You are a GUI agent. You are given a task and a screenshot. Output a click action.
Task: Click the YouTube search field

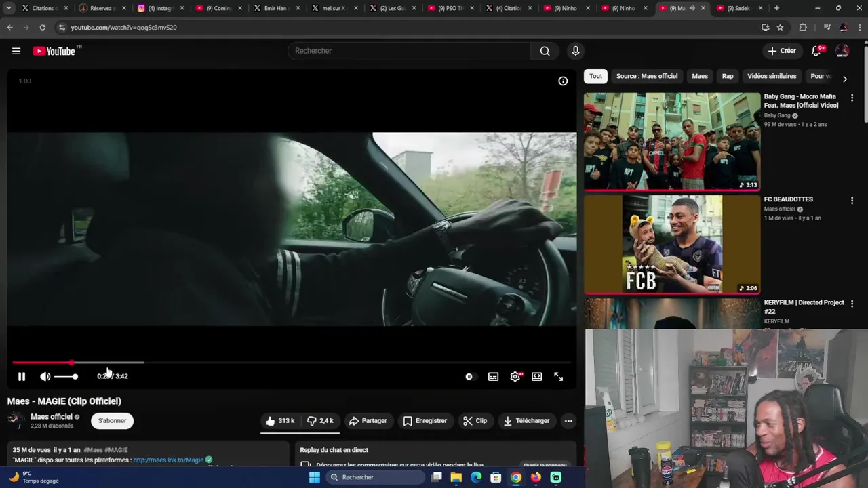[410, 51]
